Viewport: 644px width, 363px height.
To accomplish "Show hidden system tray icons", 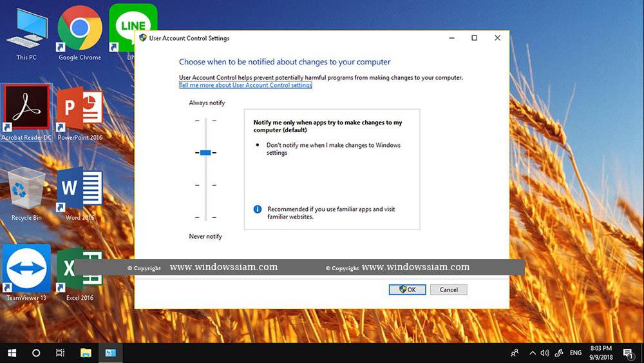I will click(532, 353).
